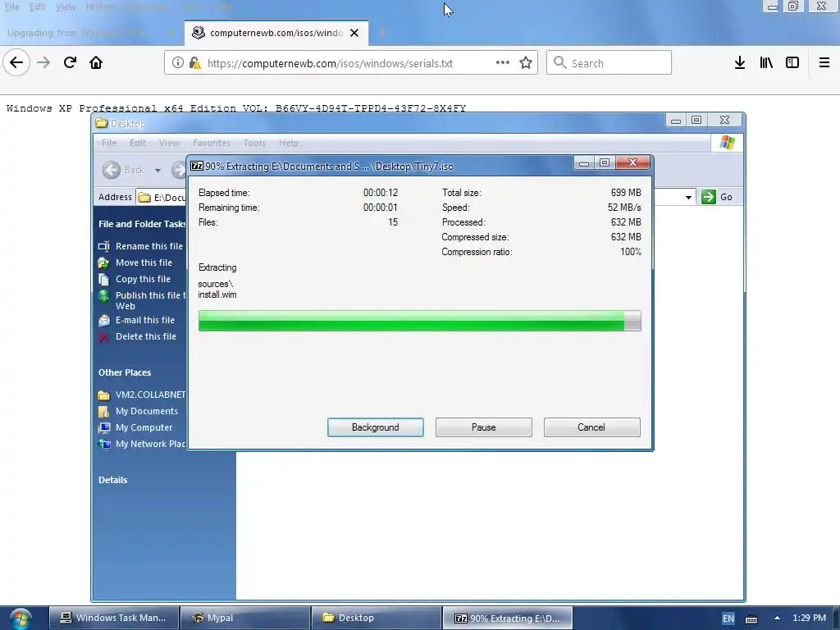Click the EN language indicator

tap(728, 619)
